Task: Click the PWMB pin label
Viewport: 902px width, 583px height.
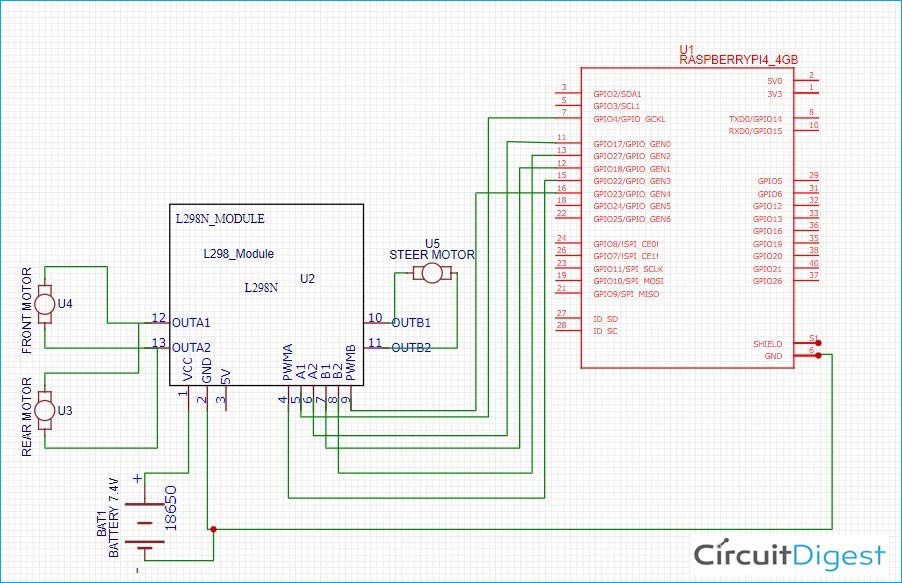Action: 351,363
